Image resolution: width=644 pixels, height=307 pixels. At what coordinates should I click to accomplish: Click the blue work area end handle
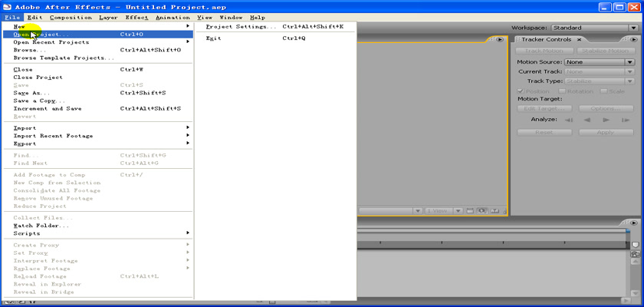point(628,231)
